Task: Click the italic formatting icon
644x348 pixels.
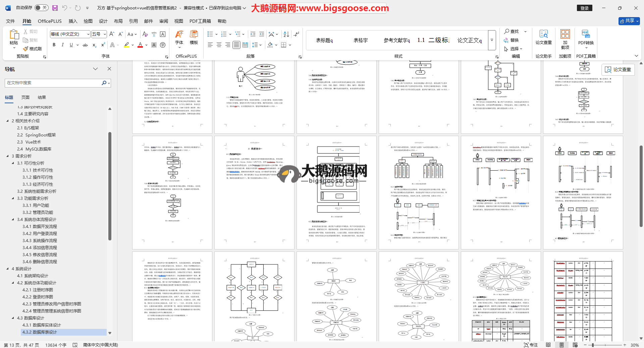Action: pyautogui.click(x=62, y=45)
